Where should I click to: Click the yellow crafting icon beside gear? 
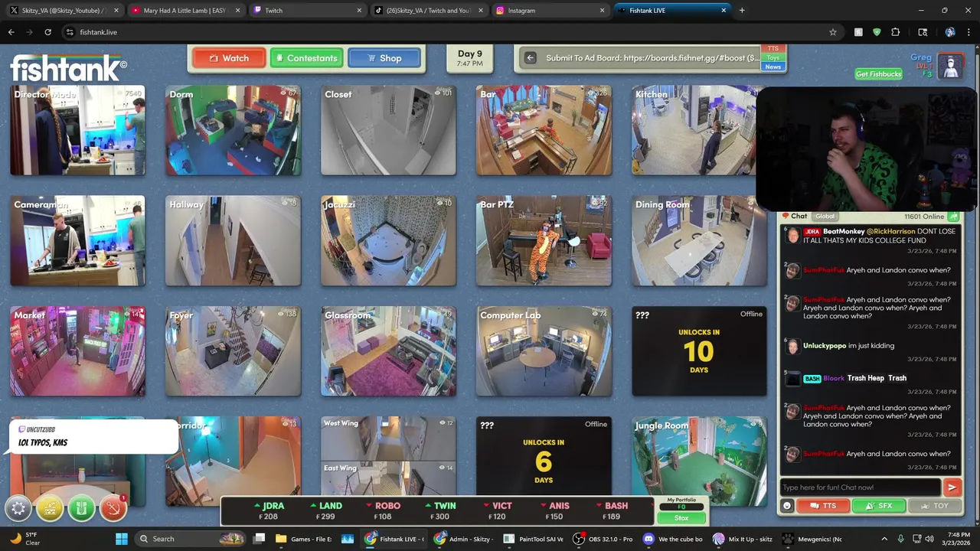(x=50, y=508)
